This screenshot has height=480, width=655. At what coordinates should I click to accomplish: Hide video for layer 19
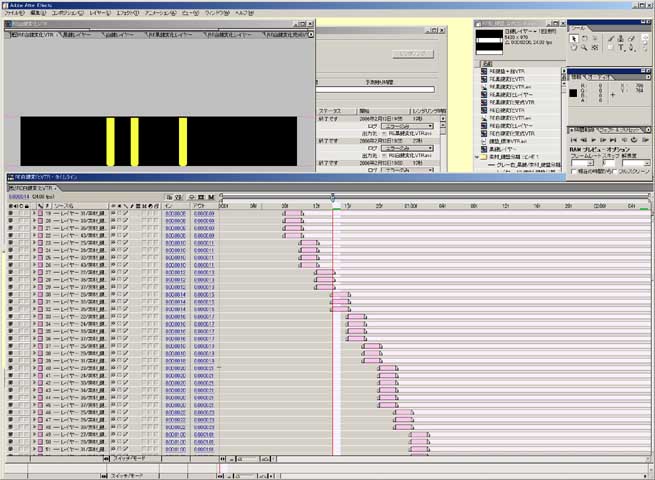click(10, 213)
